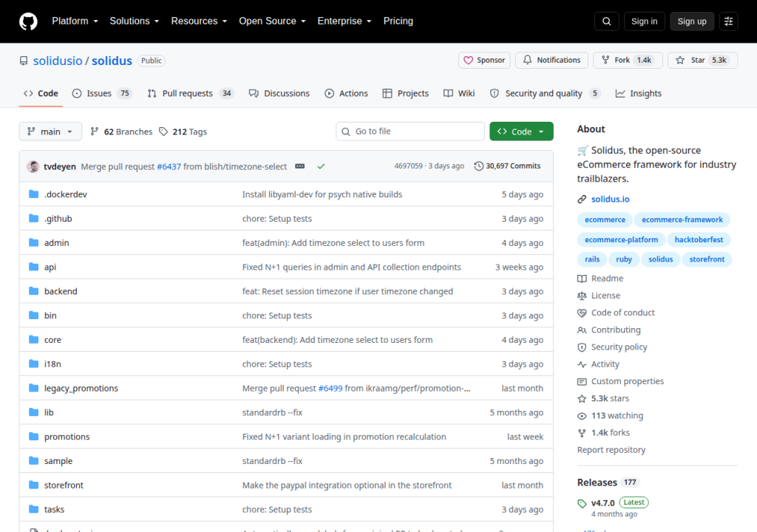Click tvdeyen's avatar thumbnail
This screenshot has height=532, width=757.
click(33, 166)
